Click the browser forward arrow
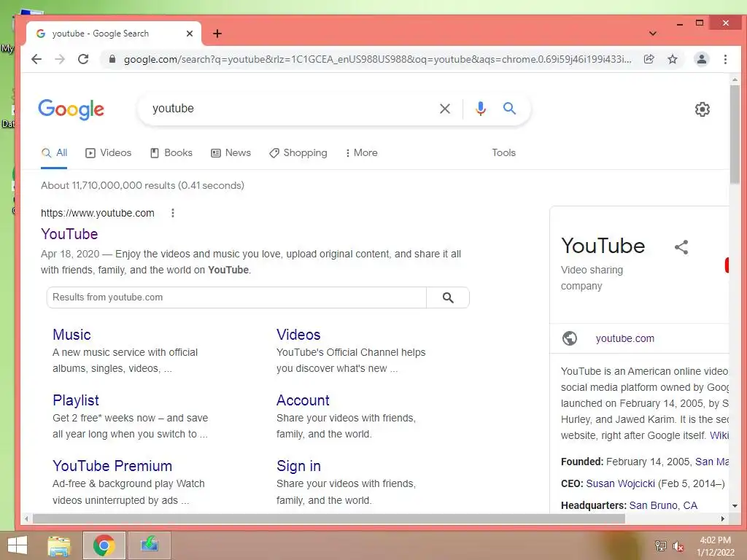 pyautogui.click(x=60, y=59)
